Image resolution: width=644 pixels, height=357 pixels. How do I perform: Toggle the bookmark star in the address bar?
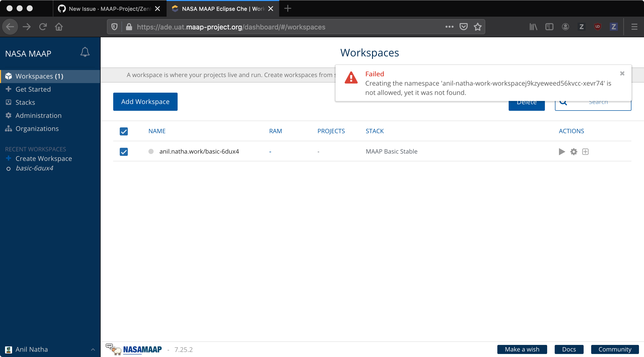477,27
